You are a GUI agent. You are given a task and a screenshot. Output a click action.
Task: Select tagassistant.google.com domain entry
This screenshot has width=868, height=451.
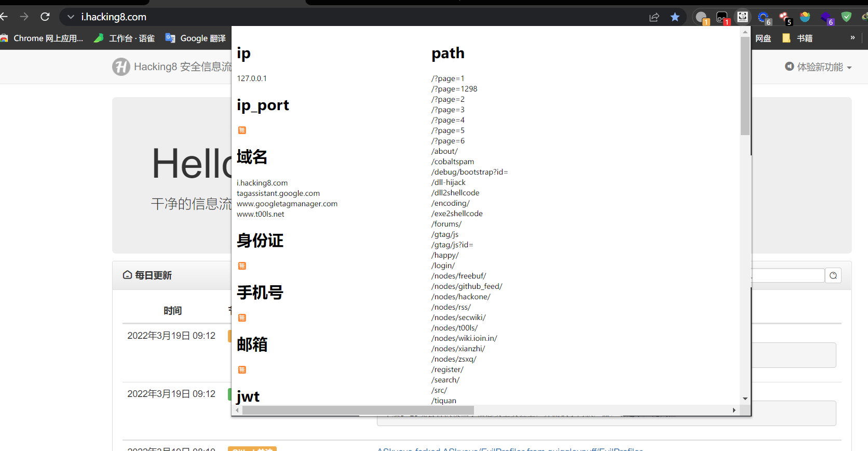(278, 193)
